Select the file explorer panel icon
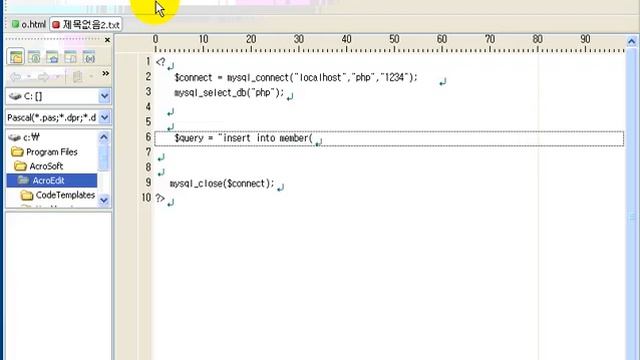Viewport: 640px width, 360px height. tap(16, 57)
